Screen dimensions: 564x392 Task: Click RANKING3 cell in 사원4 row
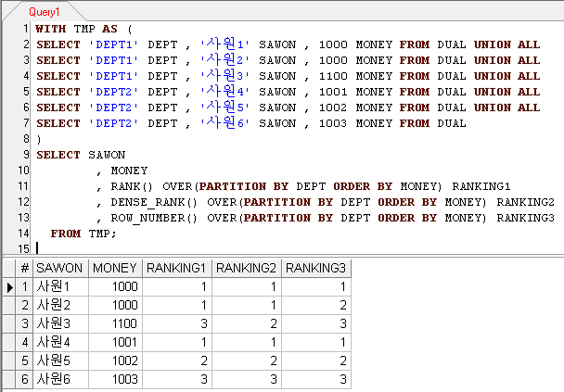click(316, 342)
